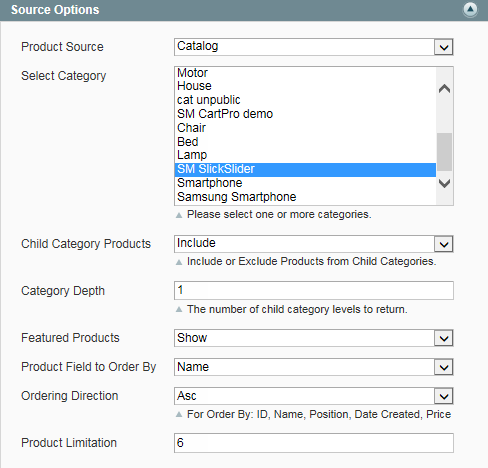Pick the Chair category
Image resolution: width=488 pixels, height=468 pixels.
(305, 128)
